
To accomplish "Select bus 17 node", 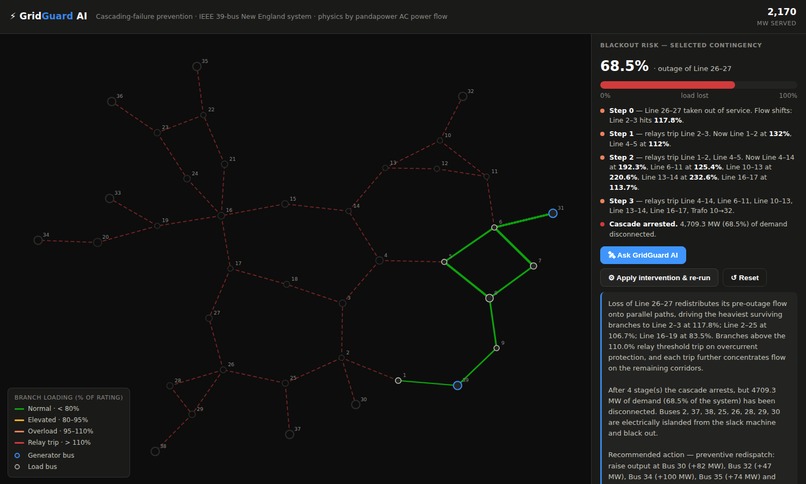I will click(x=230, y=268).
